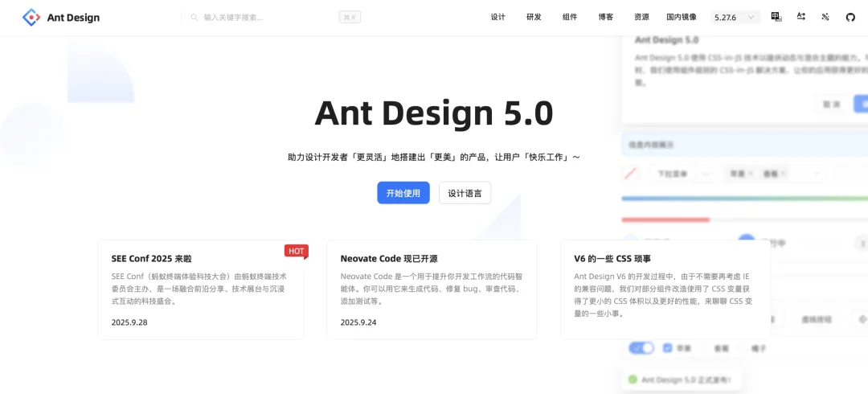Click the Ant Design logo icon
Screen dimensions: 868x394
[31, 17]
